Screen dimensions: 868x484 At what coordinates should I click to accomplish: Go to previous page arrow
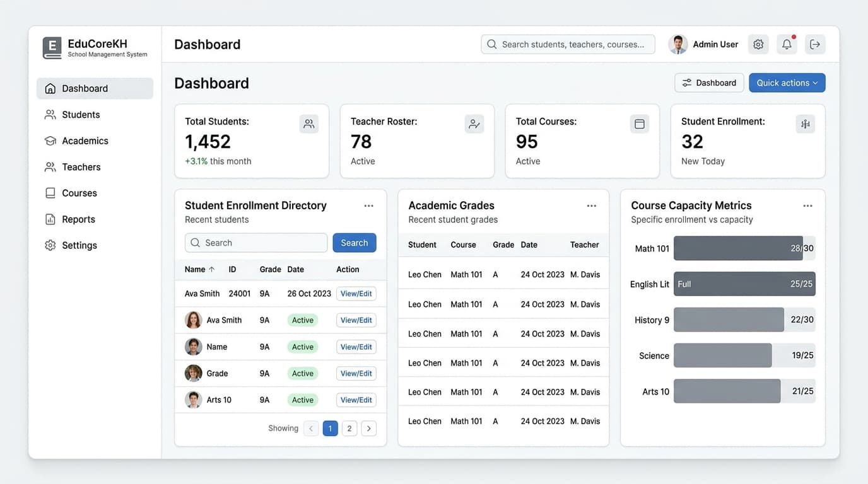pyautogui.click(x=311, y=429)
